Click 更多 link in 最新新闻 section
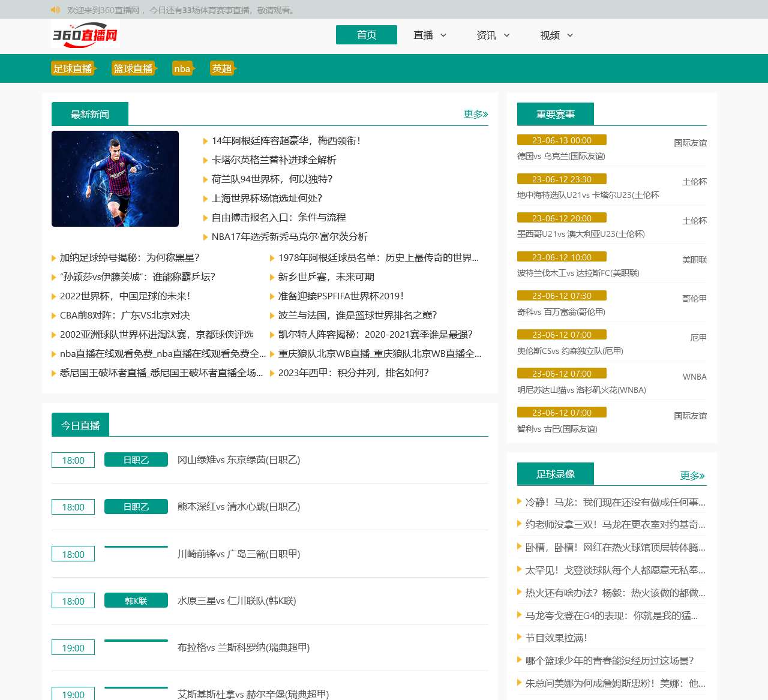This screenshot has width=768, height=700. pos(475,114)
